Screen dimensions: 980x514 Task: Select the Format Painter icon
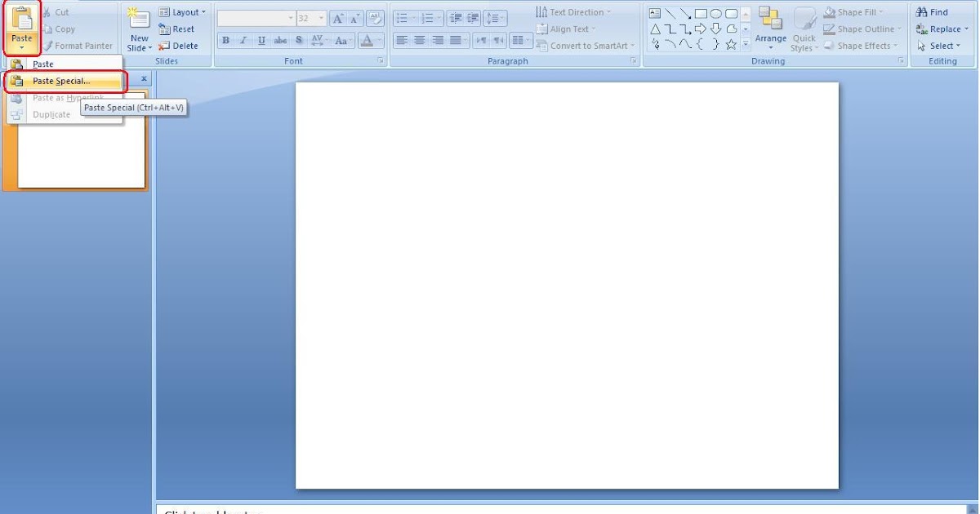click(49, 46)
